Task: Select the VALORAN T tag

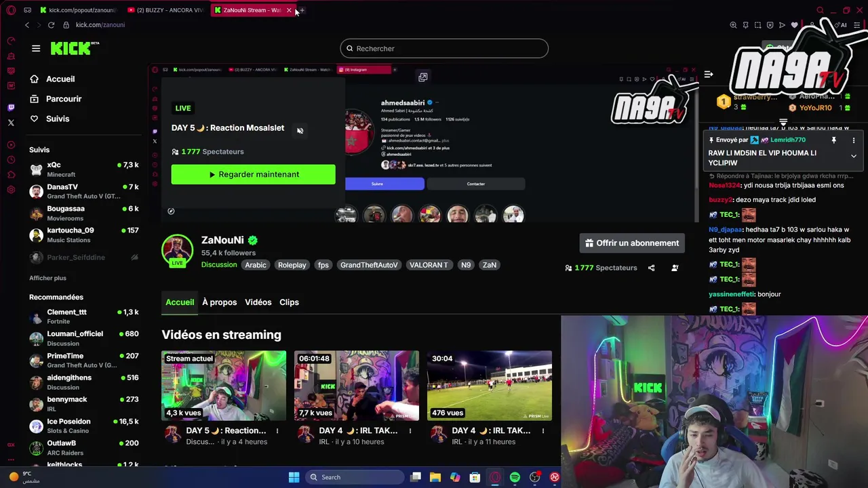Action: (x=429, y=265)
